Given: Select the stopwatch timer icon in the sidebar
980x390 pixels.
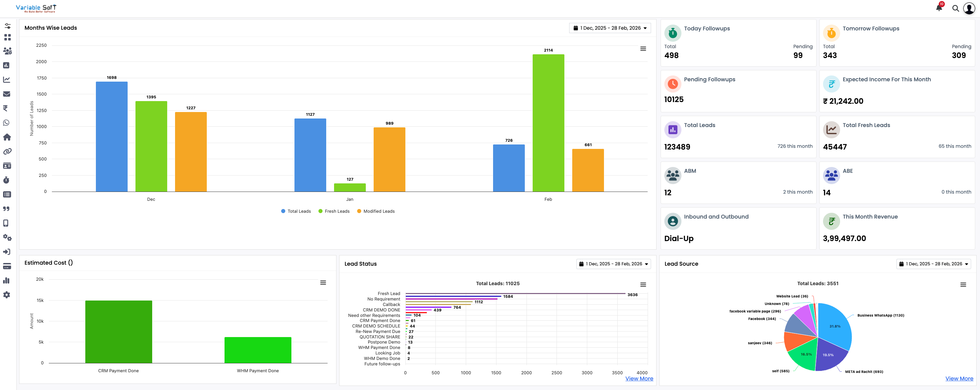Looking at the screenshot, I should pyautogui.click(x=6, y=180).
